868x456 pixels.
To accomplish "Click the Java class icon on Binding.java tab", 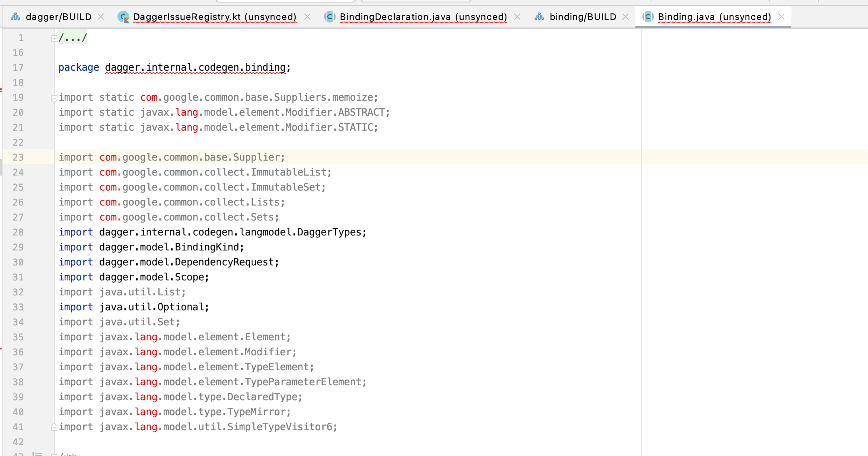I will coord(648,17).
